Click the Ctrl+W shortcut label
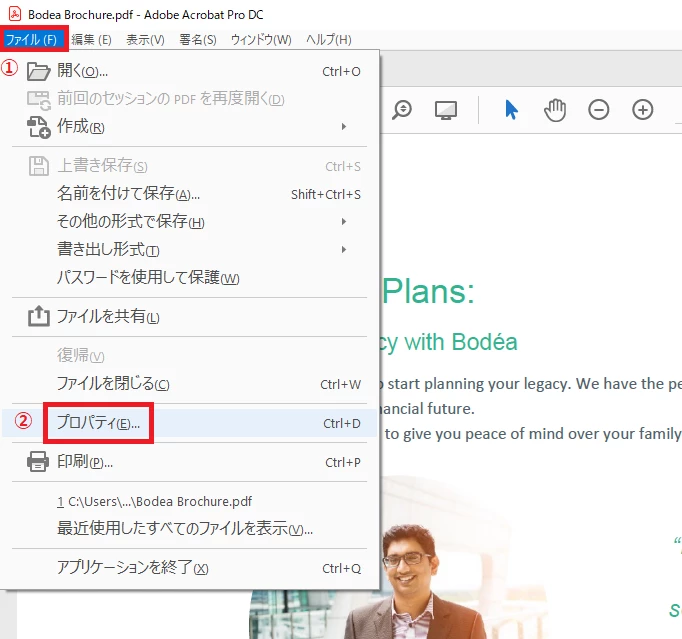The image size is (682, 639). tap(341, 385)
